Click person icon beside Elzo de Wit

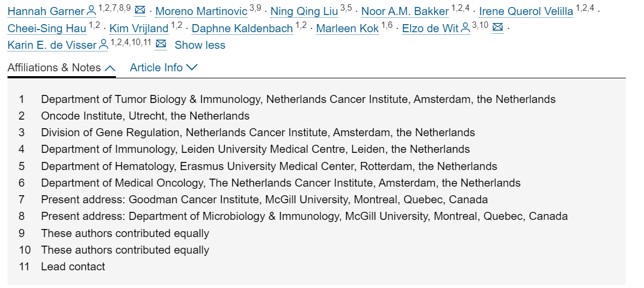pos(465,28)
